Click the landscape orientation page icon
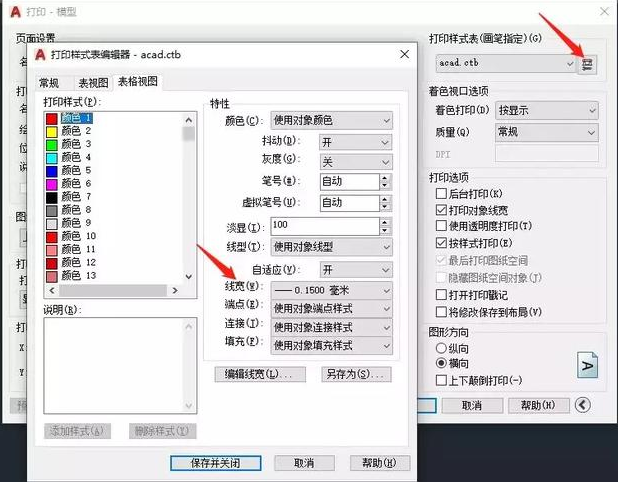 (587, 365)
